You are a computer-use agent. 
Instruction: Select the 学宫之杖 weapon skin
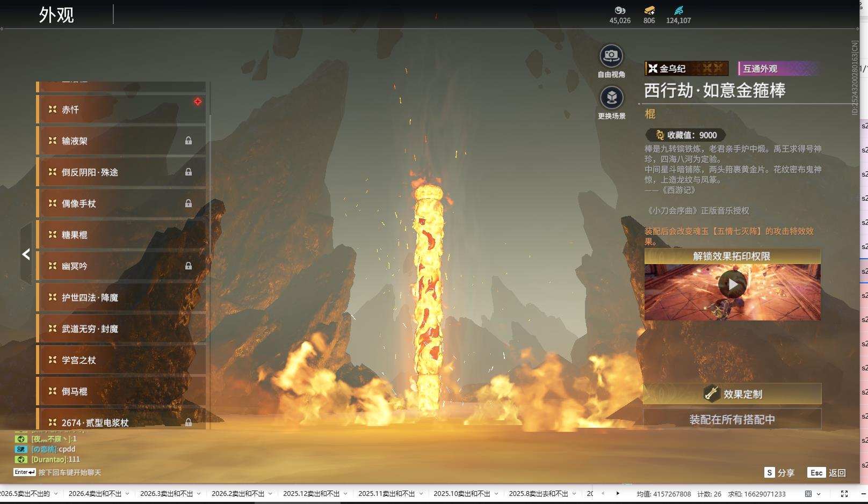click(121, 360)
